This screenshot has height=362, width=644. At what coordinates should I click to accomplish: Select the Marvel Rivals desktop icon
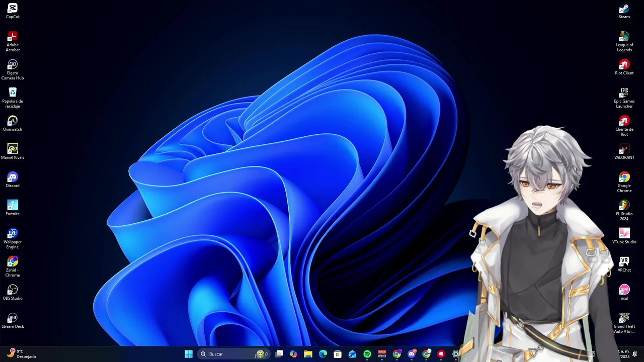(13, 152)
